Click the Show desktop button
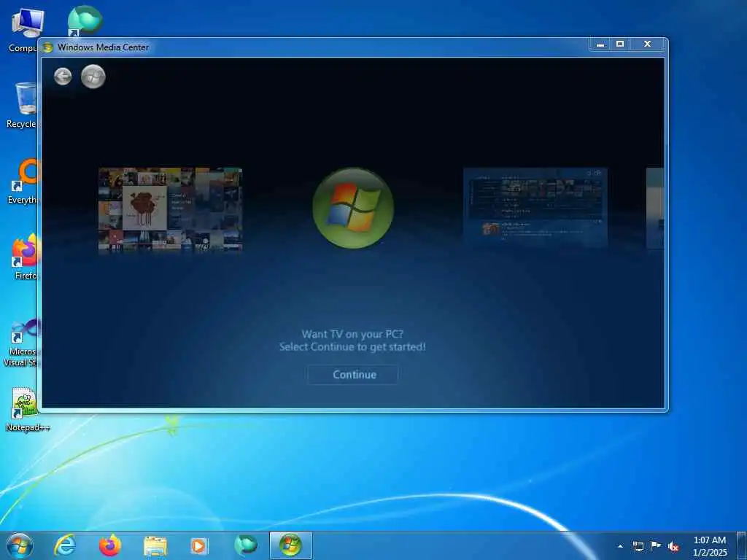 click(x=742, y=546)
